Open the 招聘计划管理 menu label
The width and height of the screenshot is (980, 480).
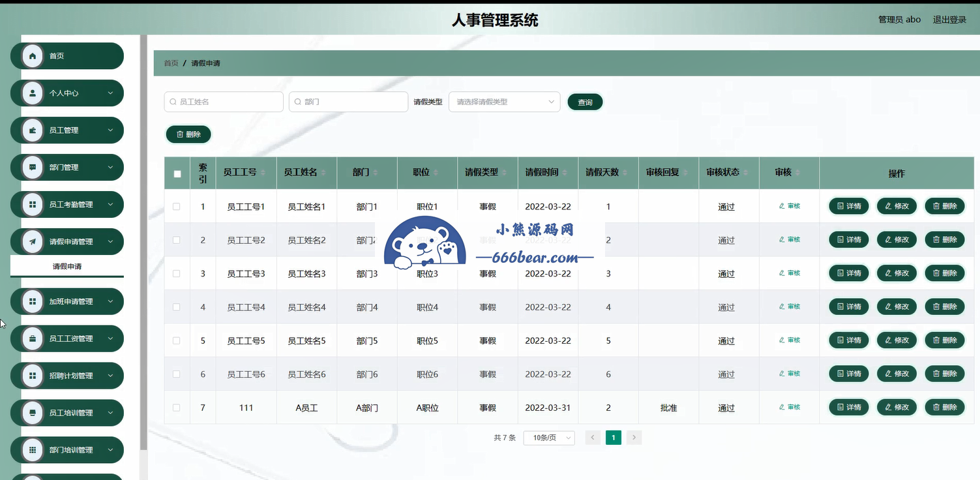coord(71,376)
